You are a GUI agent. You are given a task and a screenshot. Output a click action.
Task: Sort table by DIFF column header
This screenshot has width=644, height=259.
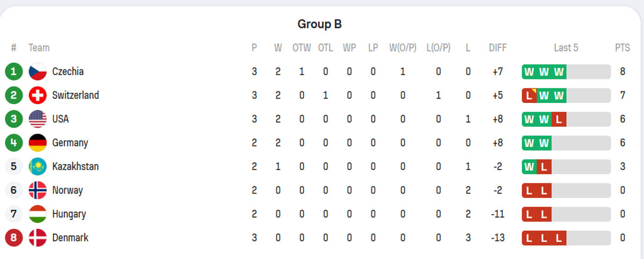(497, 48)
